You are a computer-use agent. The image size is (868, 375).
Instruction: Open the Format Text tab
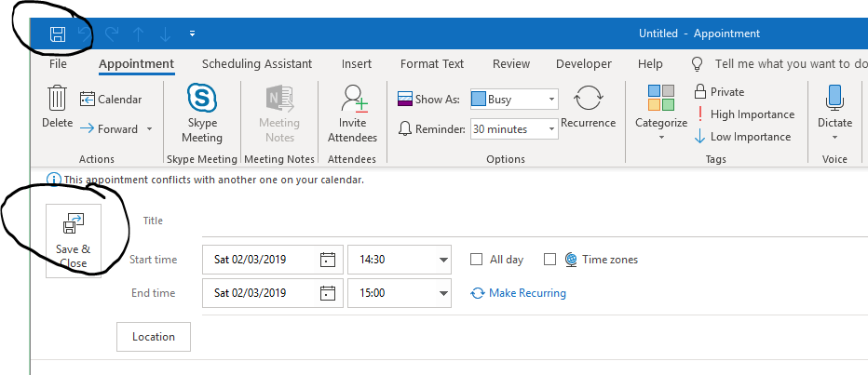432,64
